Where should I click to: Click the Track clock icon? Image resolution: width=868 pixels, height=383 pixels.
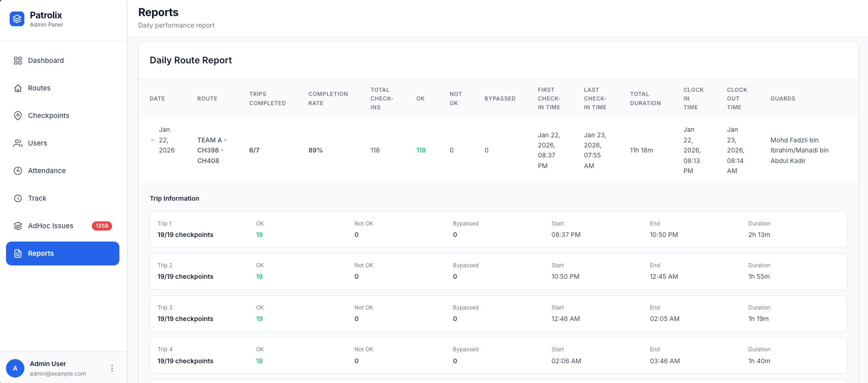(18, 198)
